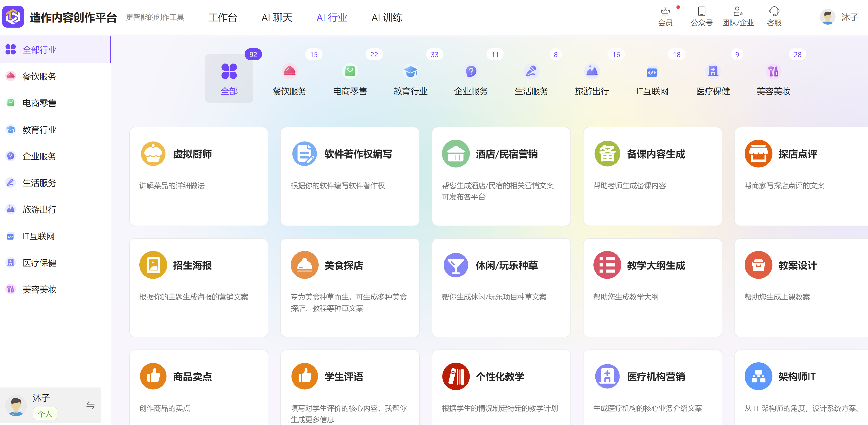
Task: Click the 招生海报 poster icon
Action: click(x=153, y=265)
